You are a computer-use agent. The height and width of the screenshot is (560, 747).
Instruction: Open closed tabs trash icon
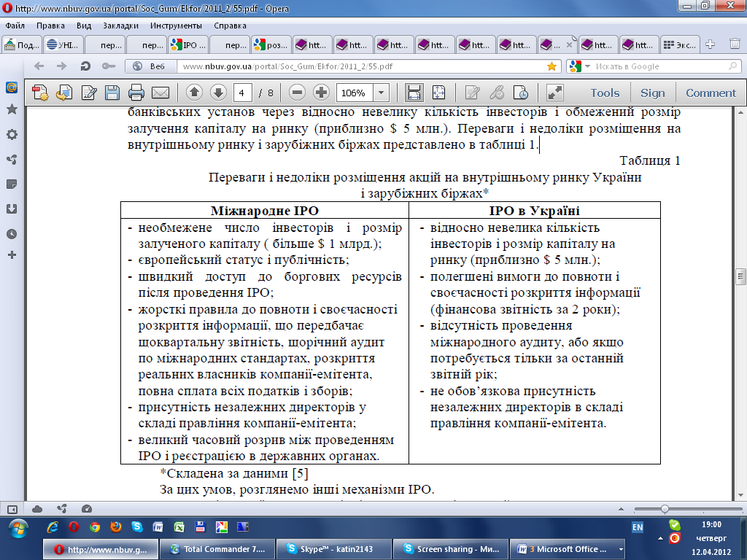pos(735,44)
